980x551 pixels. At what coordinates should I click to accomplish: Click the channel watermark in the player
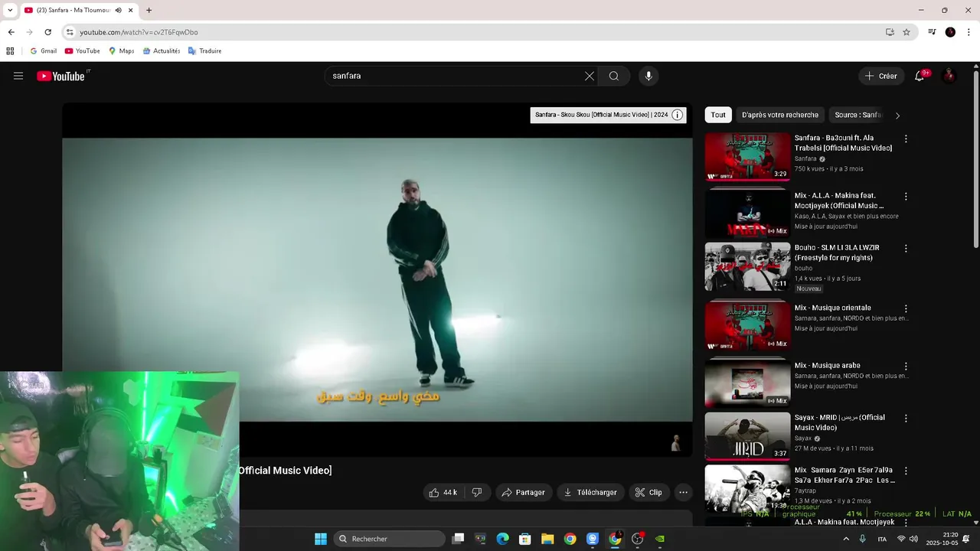click(x=675, y=442)
